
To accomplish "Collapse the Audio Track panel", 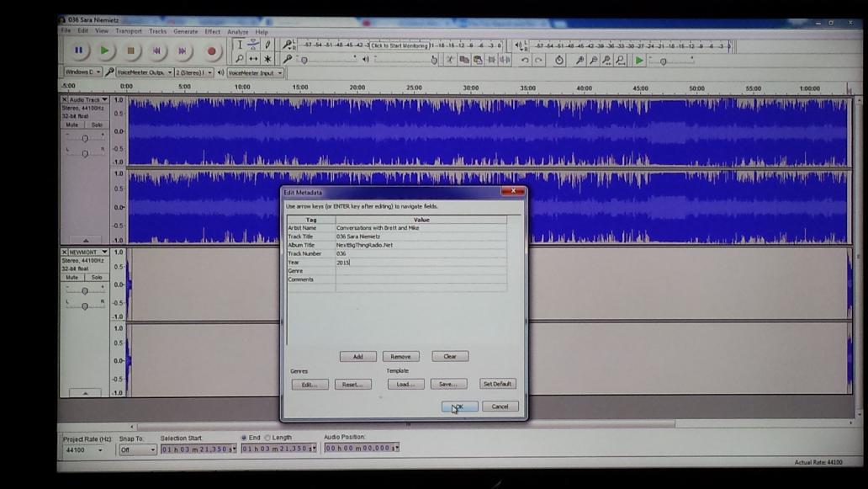I will [x=86, y=241].
